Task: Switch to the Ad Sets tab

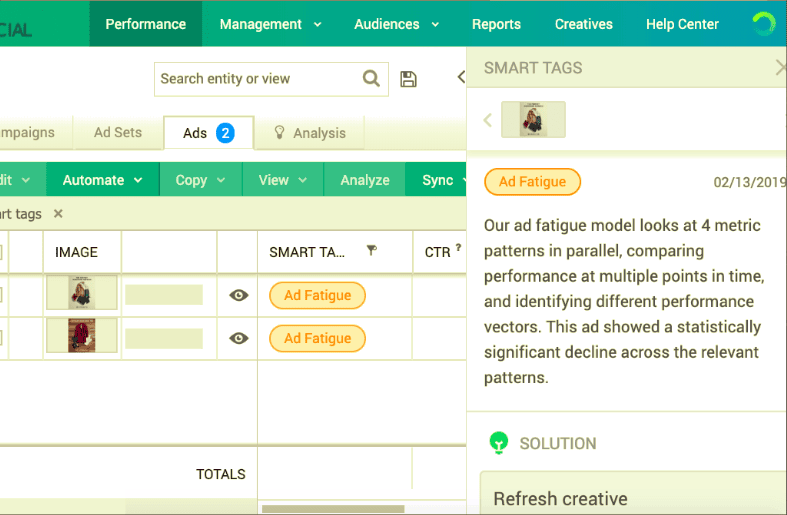Action: (x=118, y=132)
